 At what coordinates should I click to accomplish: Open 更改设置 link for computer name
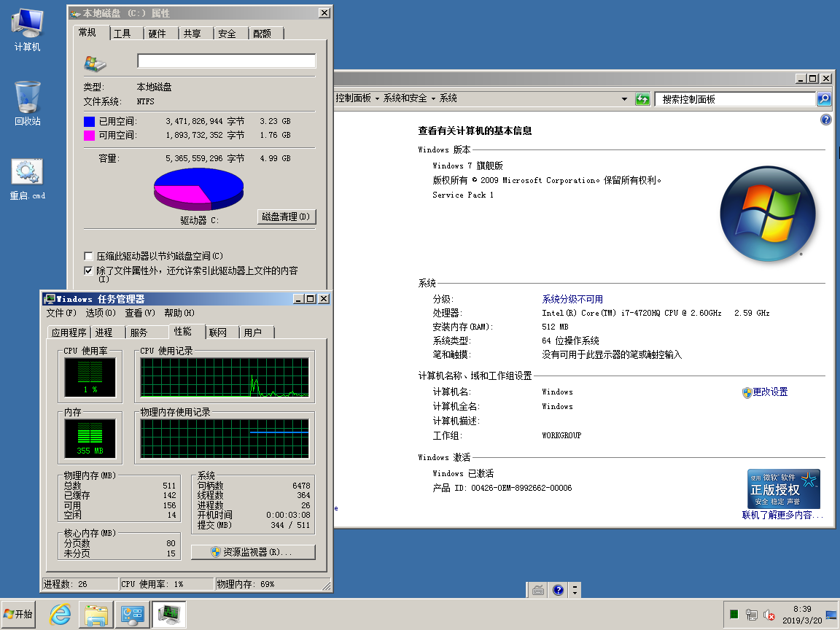pos(770,392)
